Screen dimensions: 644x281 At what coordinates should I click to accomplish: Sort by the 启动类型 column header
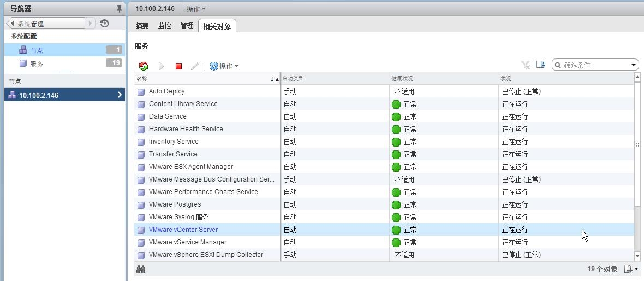pos(335,79)
